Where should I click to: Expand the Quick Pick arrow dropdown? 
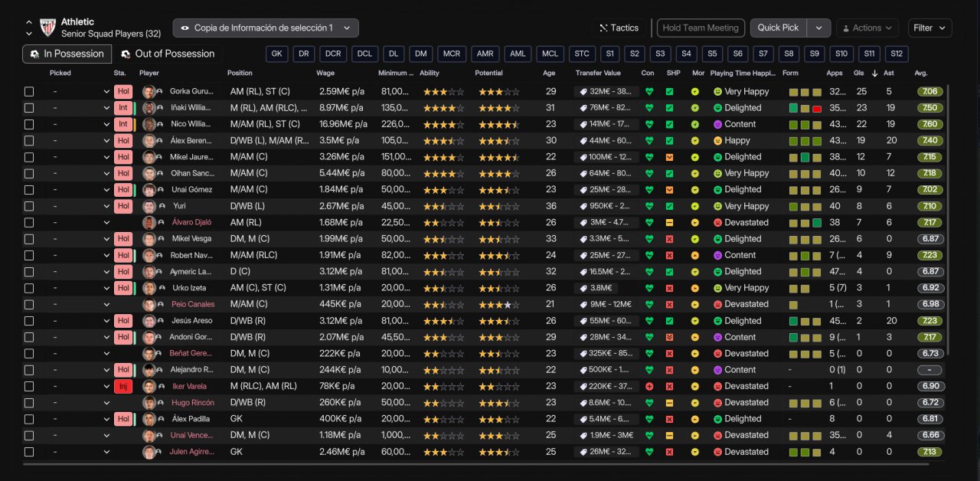point(818,28)
